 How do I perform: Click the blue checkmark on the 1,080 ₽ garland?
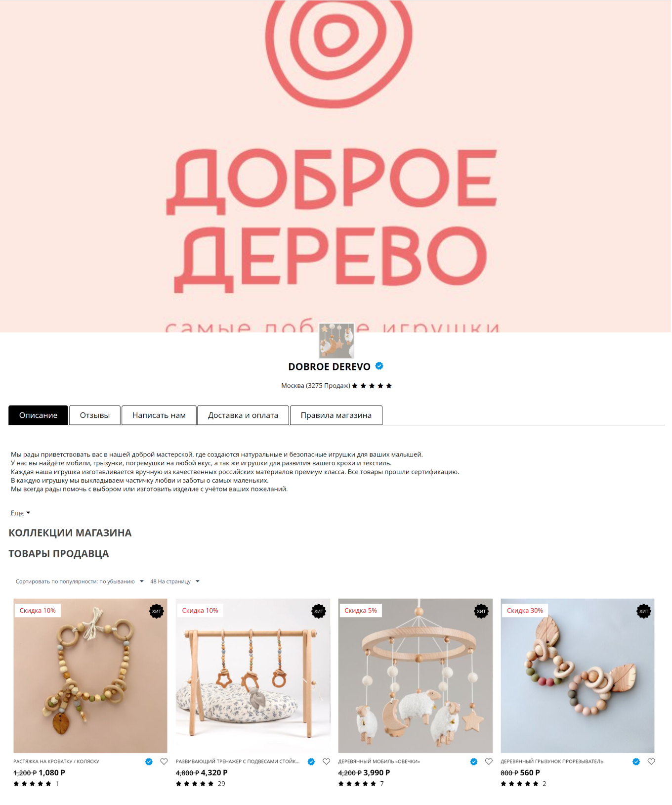(149, 761)
